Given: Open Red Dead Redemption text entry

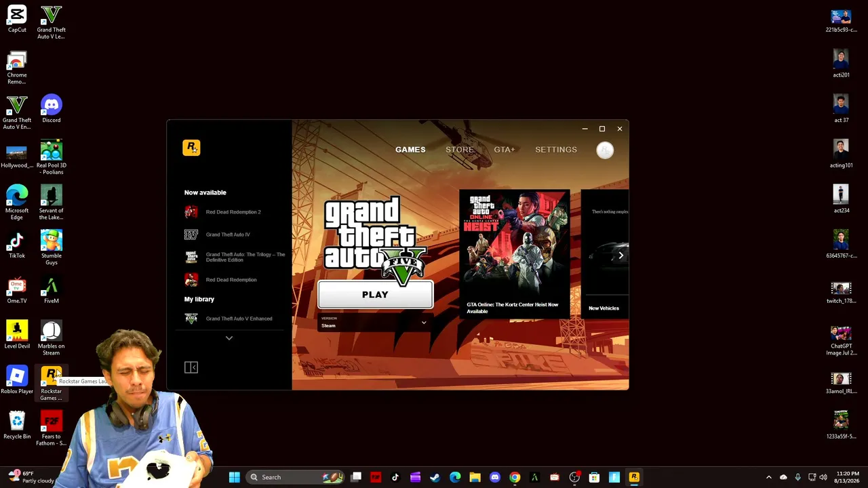Looking at the screenshot, I should [x=231, y=280].
